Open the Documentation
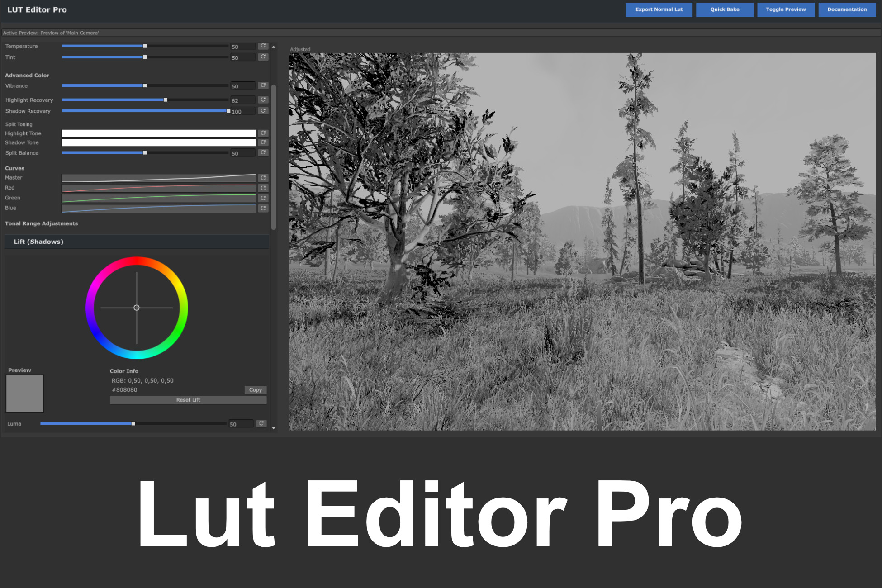 tap(846, 9)
